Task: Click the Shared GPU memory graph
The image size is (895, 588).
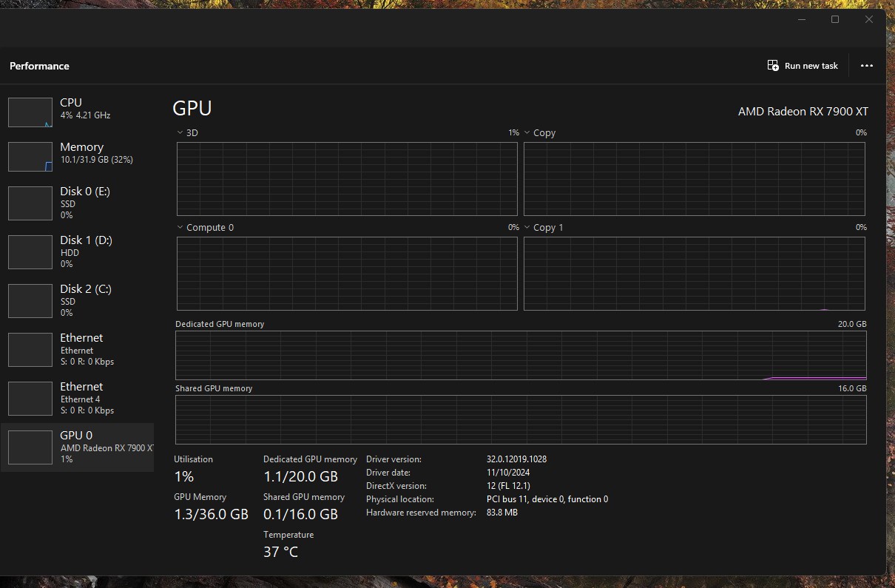Action: click(521, 419)
